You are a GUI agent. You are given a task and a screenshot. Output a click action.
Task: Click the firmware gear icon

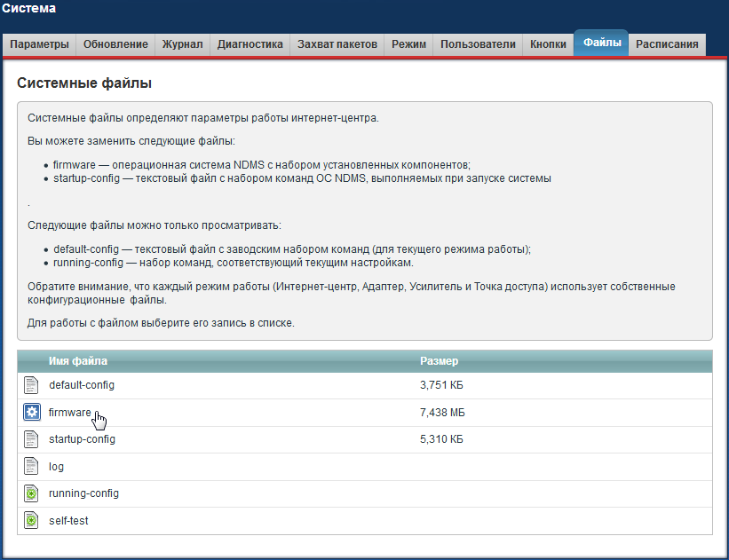click(x=32, y=413)
